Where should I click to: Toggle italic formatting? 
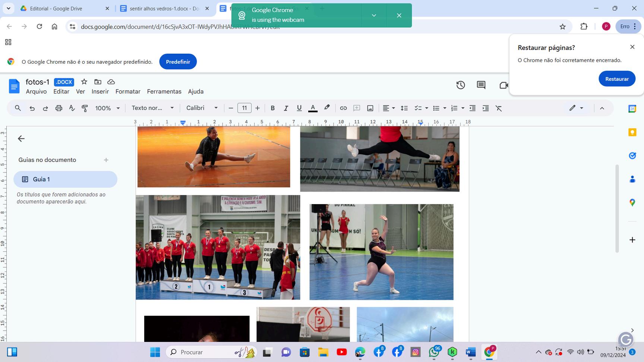click(x=286, y=108)
